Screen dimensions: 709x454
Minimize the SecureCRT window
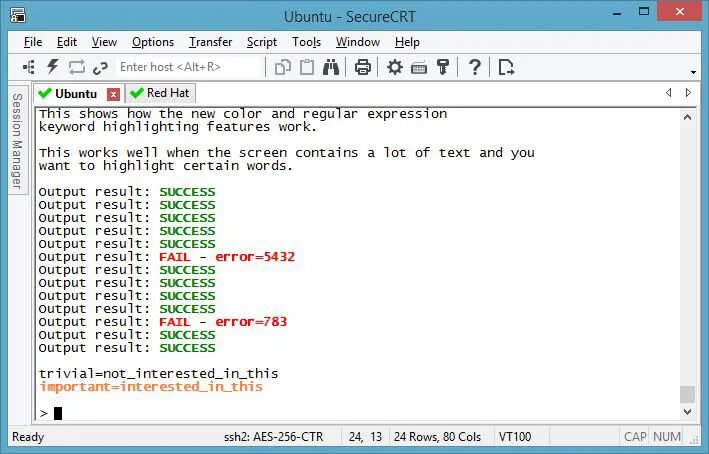coord(617,14)
